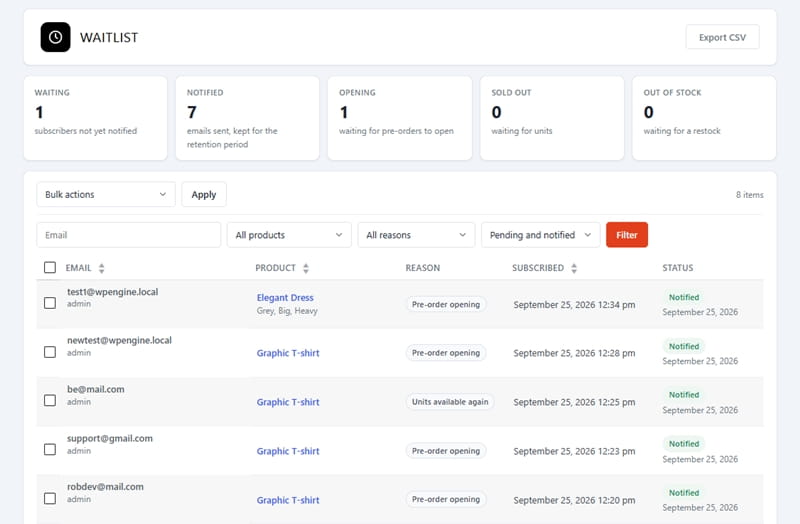
Task: Click the September 25, 2026 12:20 pm date
Action: pyautogui.click(x=574, y=500)
